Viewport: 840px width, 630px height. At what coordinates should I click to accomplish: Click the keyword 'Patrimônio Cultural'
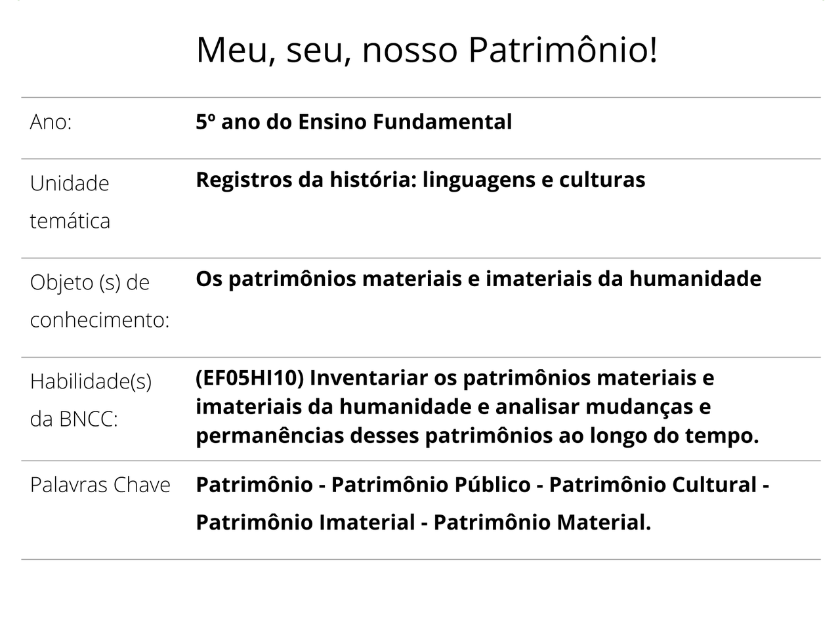(x=653, y=485)
